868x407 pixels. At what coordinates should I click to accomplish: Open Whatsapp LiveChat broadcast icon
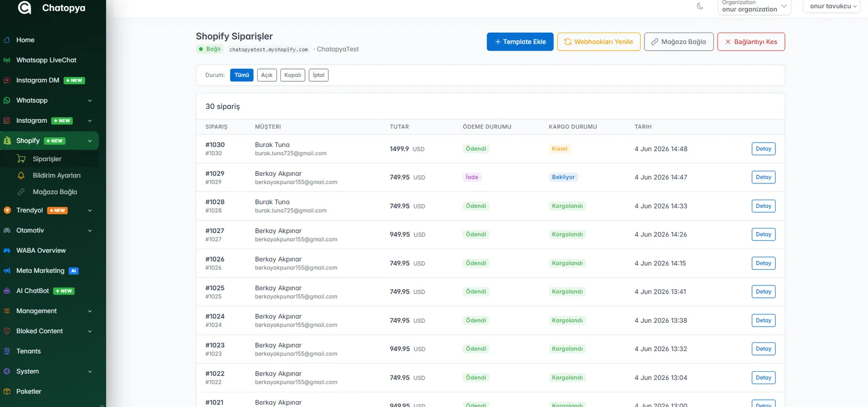point(7,60)
